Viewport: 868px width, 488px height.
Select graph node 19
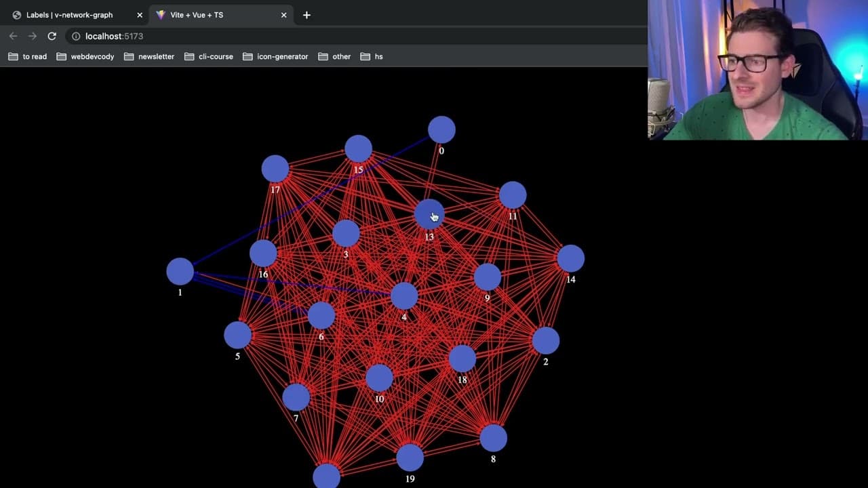(410, 457)
